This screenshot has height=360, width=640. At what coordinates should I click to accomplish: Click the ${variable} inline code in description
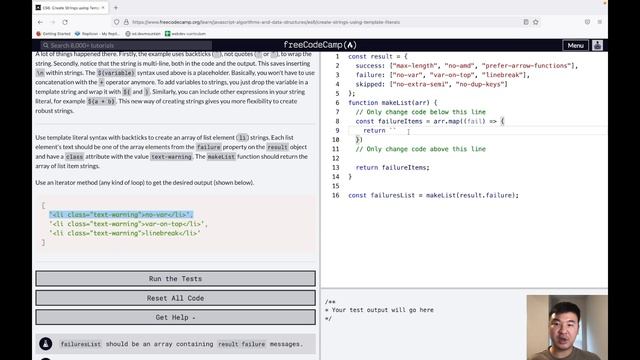116,73
